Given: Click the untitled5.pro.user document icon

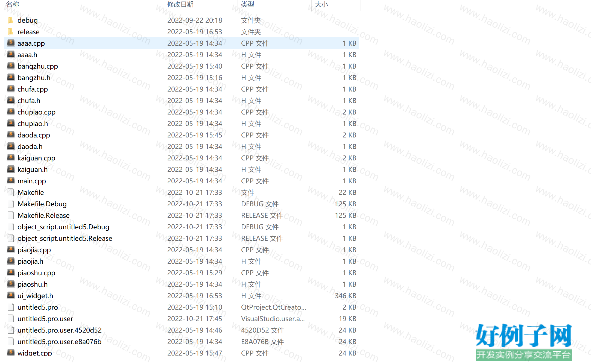Looking at the screenshot, I should (x=11, y=319).
